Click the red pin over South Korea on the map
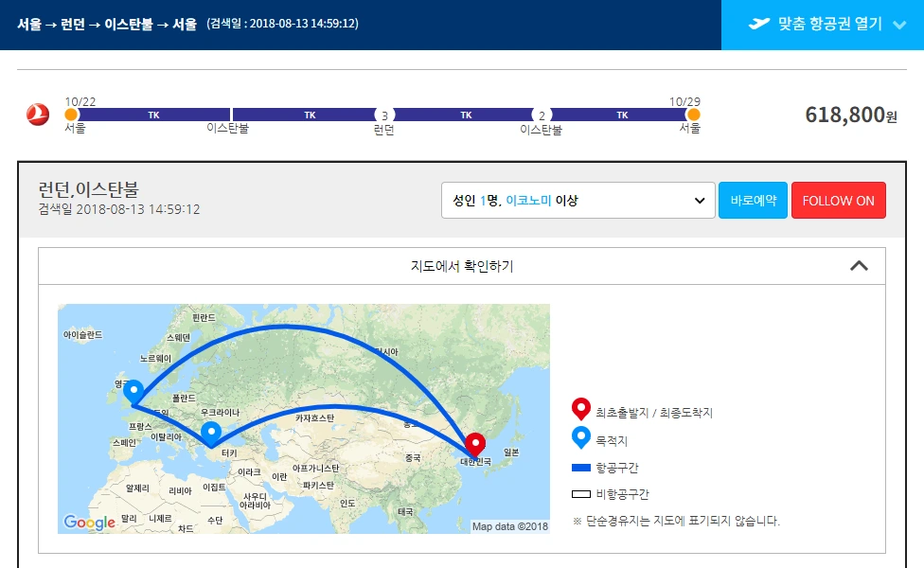 tap(473, 441)
